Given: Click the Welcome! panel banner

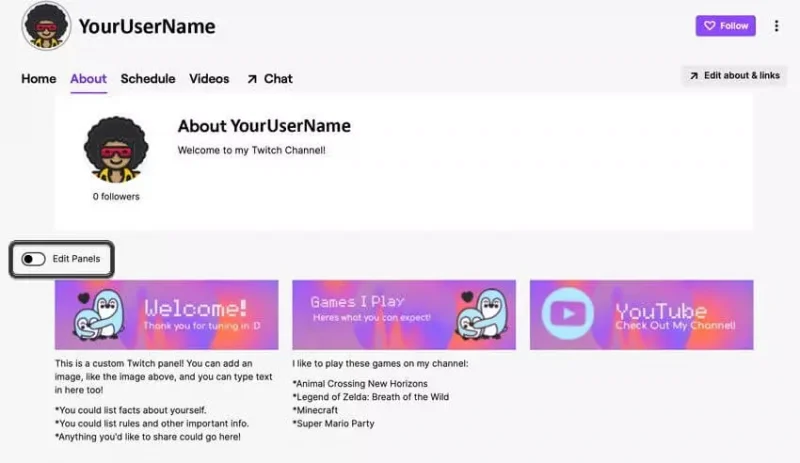Looking at the screenshot, I should (x=166, y=314).
